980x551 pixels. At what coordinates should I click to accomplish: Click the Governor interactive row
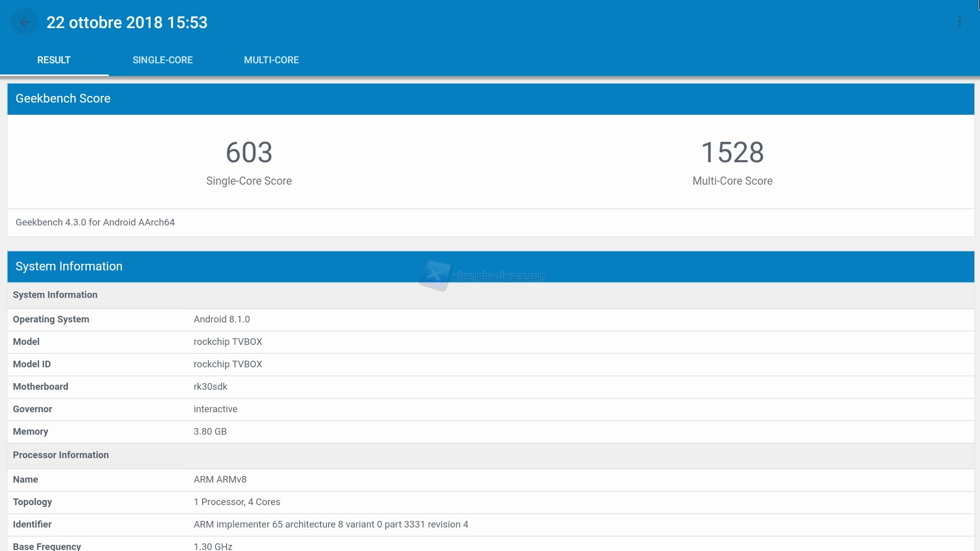tap(215, 409)
